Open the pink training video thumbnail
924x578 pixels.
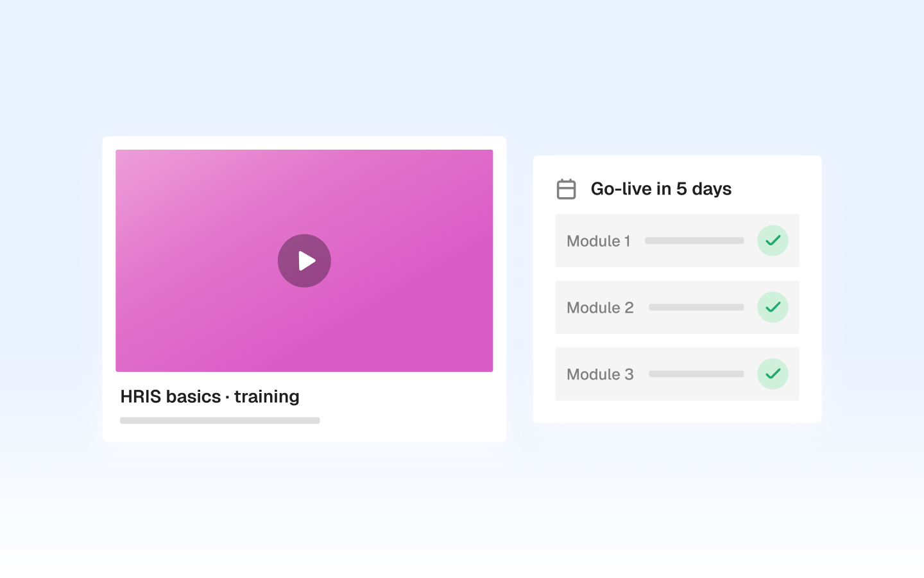[x=304, y=261]
